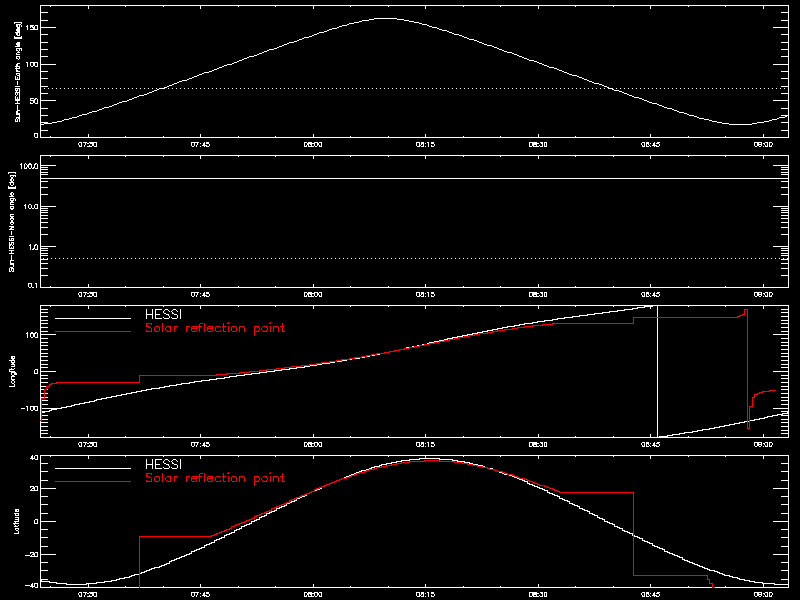Click the '10.0' tick on Noon angle axis
800x600 pixels.
pyautogui.click(x=31, y=207)
